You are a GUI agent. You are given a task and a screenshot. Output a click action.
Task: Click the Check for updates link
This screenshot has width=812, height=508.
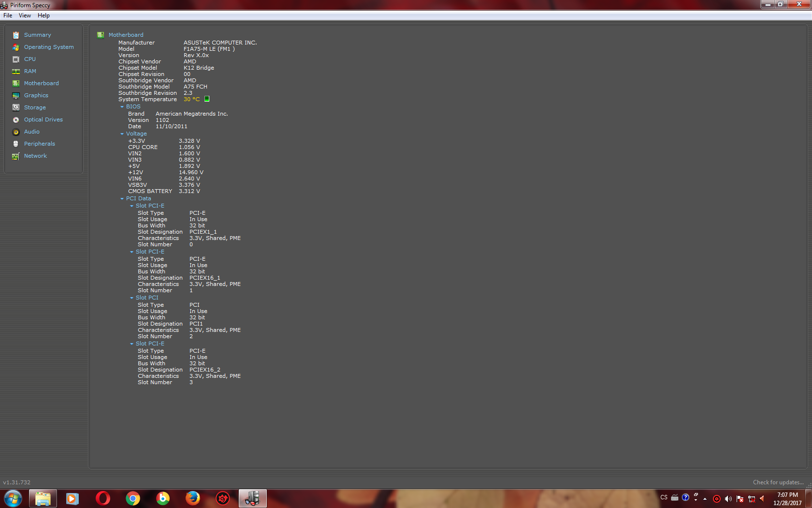click(778, 482)
